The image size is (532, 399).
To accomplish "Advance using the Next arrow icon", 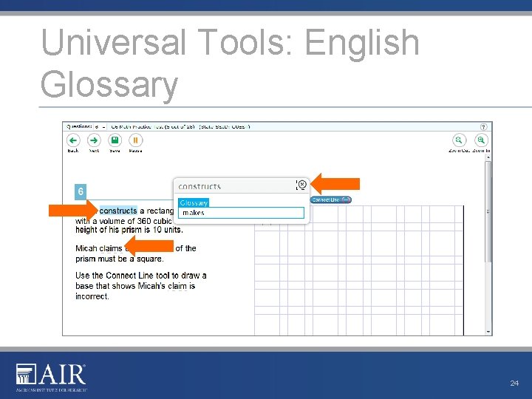I will (x=94, y=140).
